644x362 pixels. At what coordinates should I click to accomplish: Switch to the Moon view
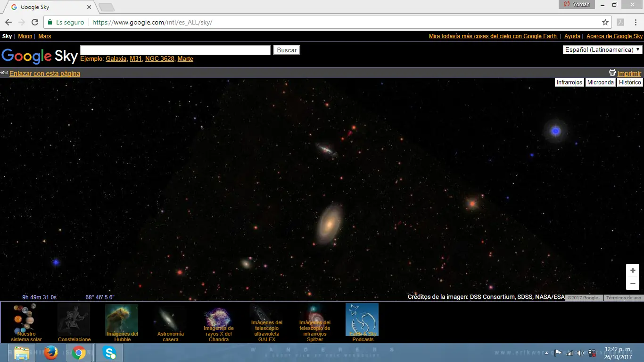pyautogui.click(x=25, y=36)
